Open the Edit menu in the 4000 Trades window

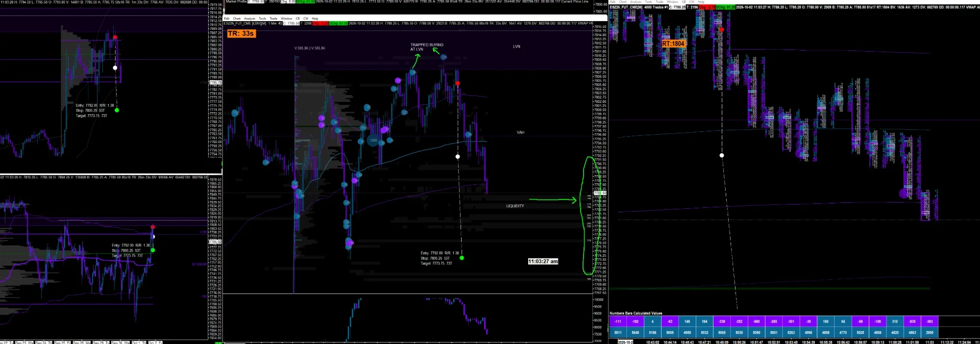(x=612, y=1)
